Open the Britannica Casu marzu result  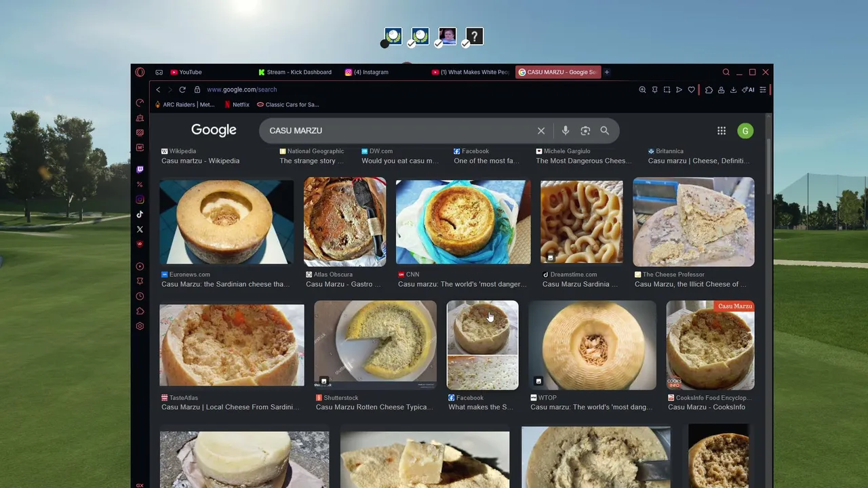tap(698, 161)
